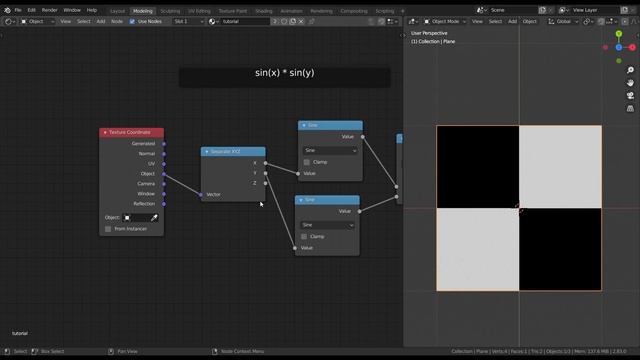Collapse the lower Sine math node
640x360 pixels.
301,200
